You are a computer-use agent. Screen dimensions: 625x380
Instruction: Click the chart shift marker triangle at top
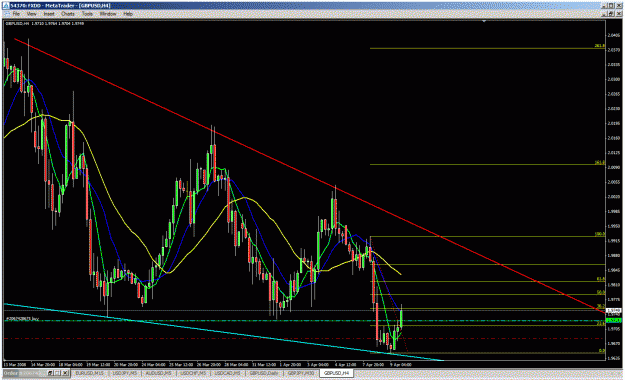coord(484,21)
